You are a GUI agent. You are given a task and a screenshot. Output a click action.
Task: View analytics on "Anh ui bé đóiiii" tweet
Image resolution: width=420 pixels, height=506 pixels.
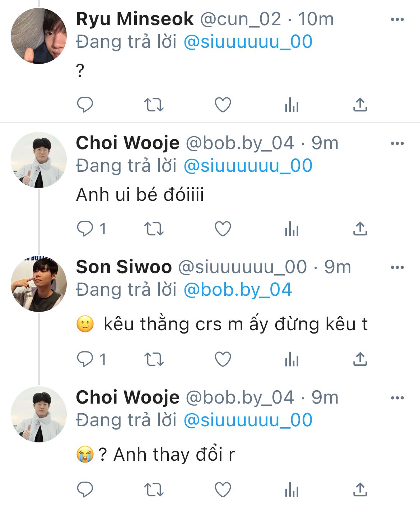291,229
